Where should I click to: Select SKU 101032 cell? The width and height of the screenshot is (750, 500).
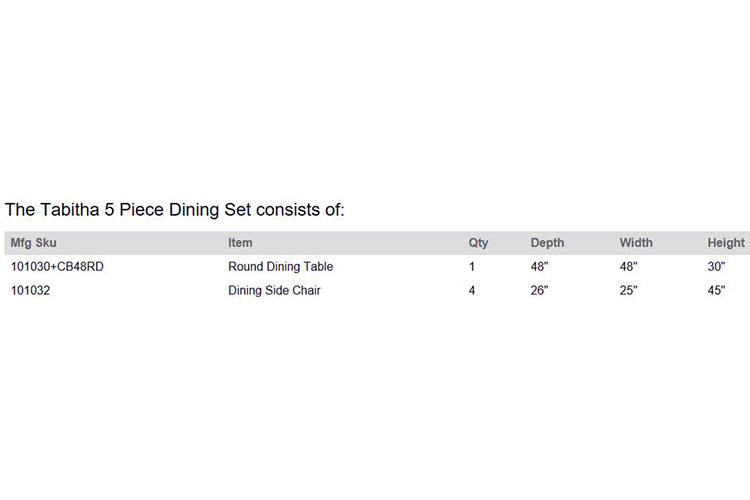pos(31,290)
